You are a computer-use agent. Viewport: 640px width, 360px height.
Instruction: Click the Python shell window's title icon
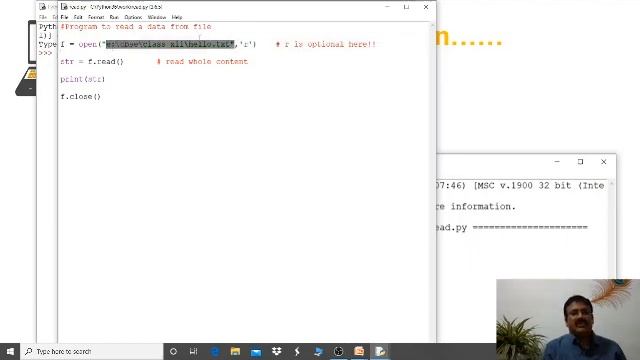42,7
